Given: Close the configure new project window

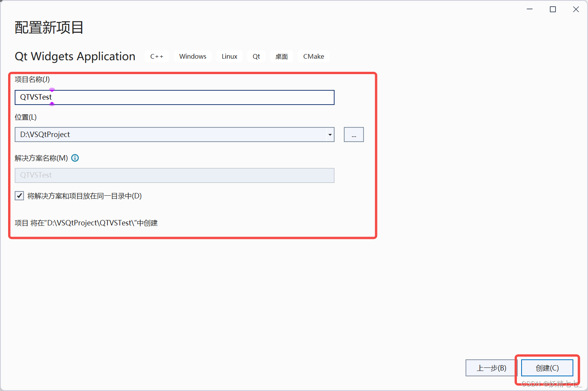Looking at the screenshot, I should pos(576,9).
